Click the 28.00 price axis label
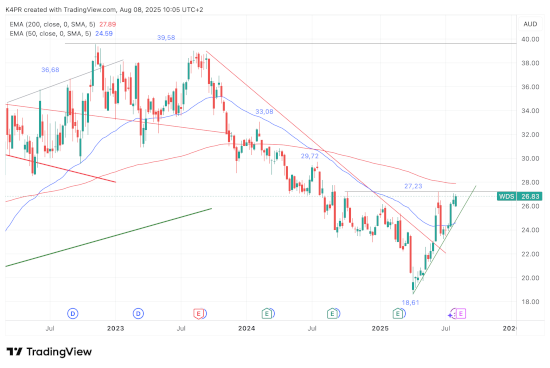The width and height of the screenshot is (550, 368). click(x=530, y=182)
